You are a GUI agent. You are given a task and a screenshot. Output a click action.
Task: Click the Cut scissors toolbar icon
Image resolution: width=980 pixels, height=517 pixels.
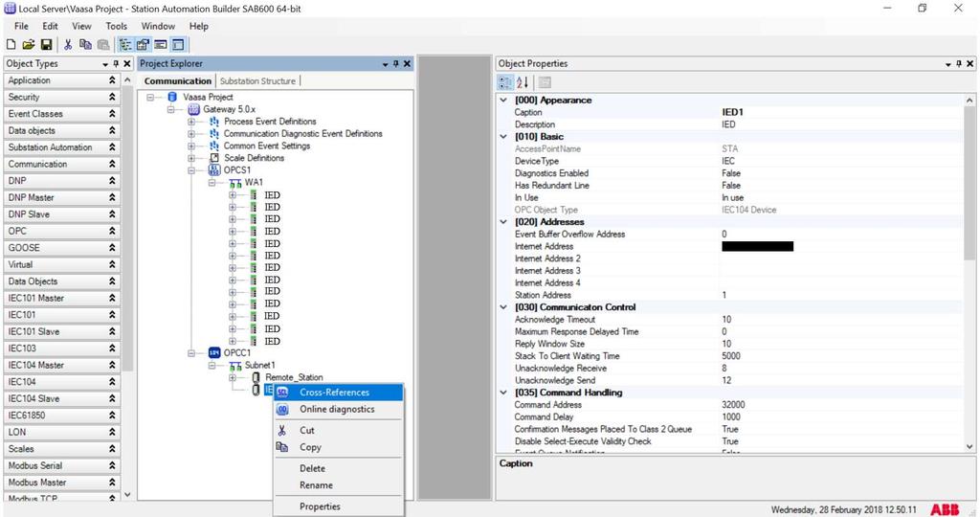[68, 44]
